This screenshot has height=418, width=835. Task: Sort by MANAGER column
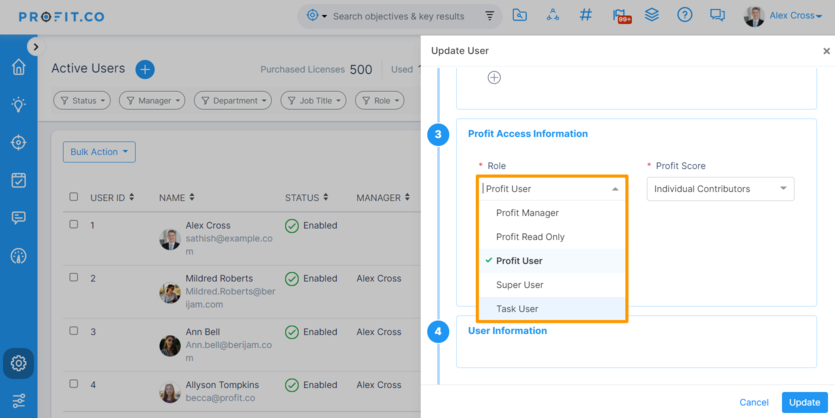click(x=383, y=198)
